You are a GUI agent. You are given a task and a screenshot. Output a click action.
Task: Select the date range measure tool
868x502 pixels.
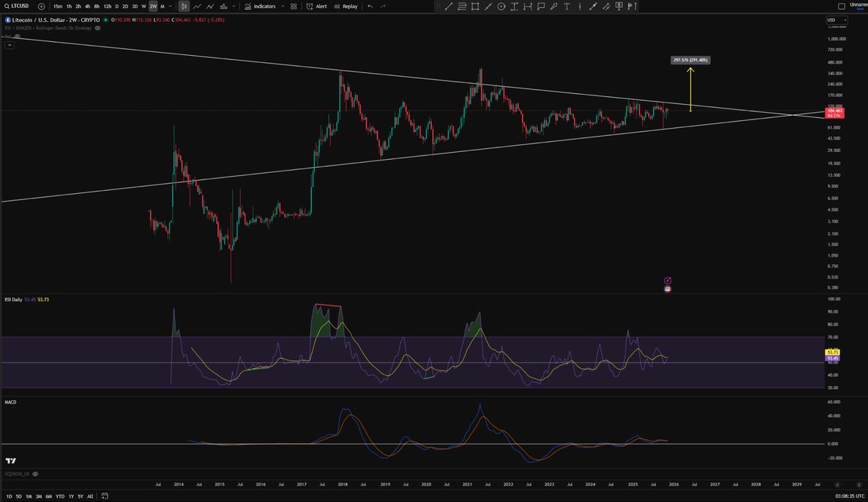click(x=527, y=7)
